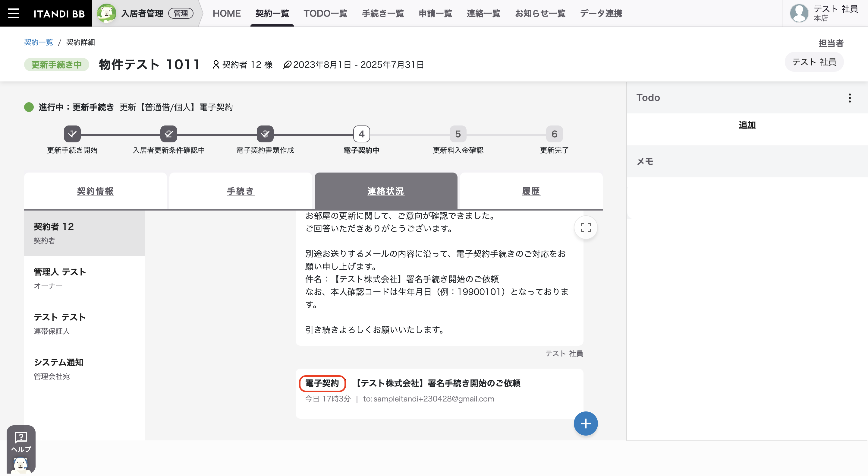Click step 1 更新手続き開始 checkmark
868x476 pixels.
coord(72,134)
